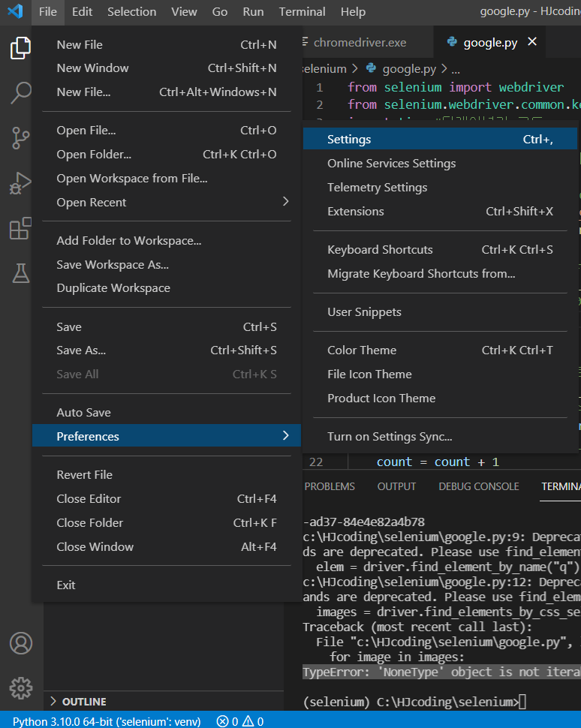The height and width of the screenshot is (728, 581).
Task: Open the Accounts icon in activity bar
Action: coord(21,643)
